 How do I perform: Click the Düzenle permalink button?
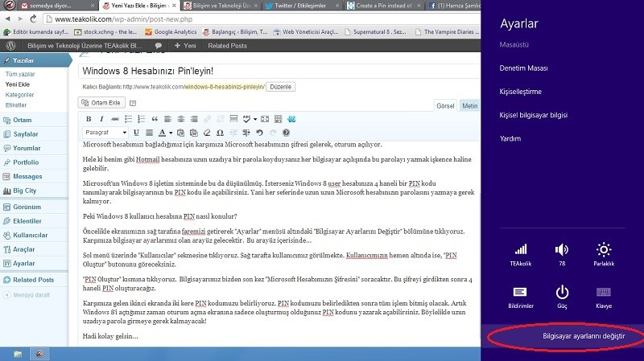pyautogui.click(x=280, y=87)
